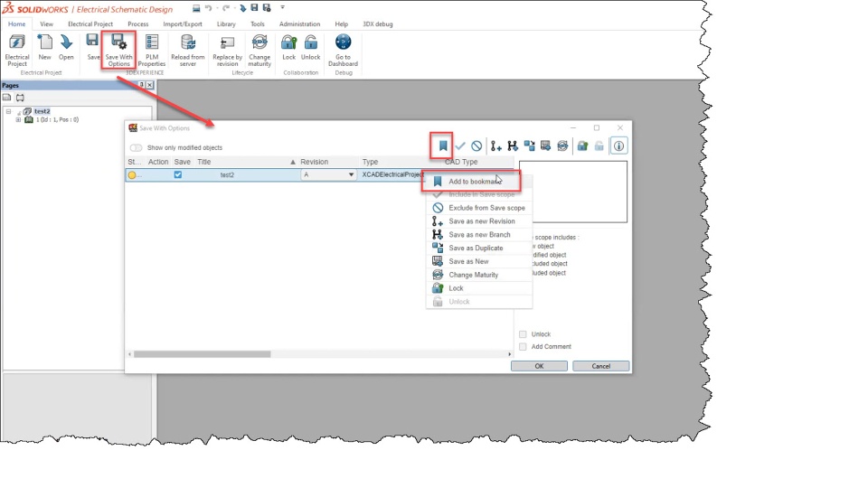Expand the 1 (Id : 1, Pos : 0) node

pos(18,119)
